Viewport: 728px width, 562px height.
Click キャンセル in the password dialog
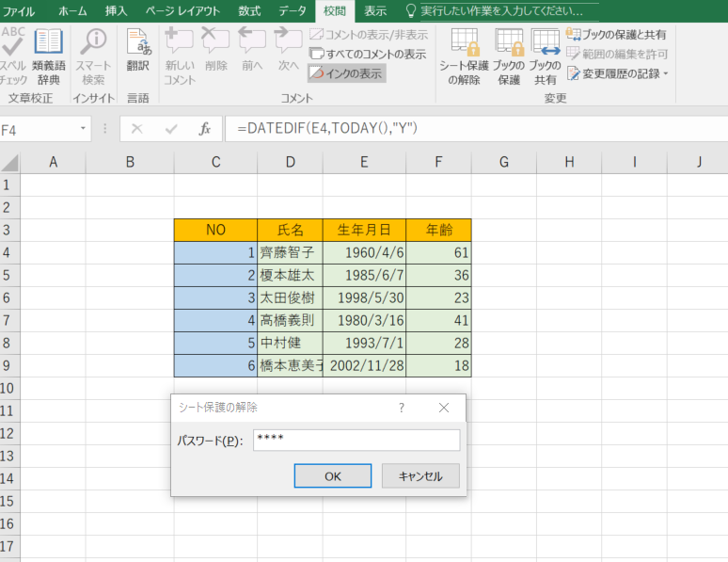[x=419, y=475]
